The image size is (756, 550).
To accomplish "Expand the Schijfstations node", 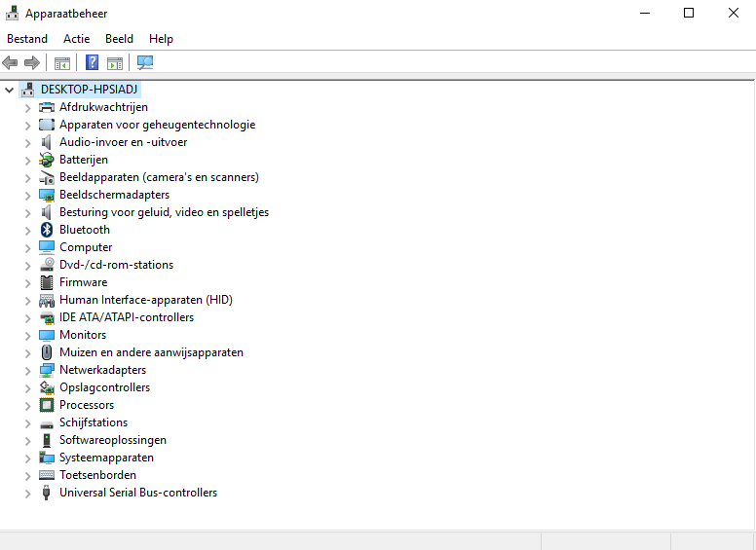I will 28,423.
